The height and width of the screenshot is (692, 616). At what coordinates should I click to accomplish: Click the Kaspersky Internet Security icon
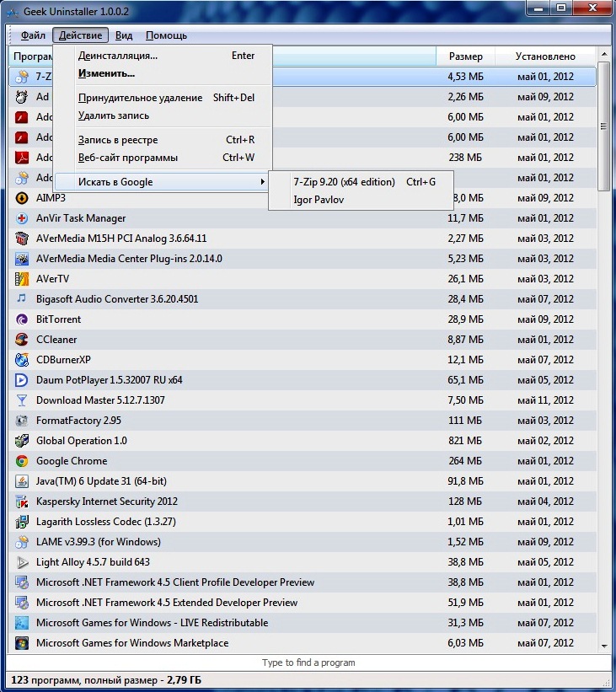pyautogui.click(x=22, y=502)
